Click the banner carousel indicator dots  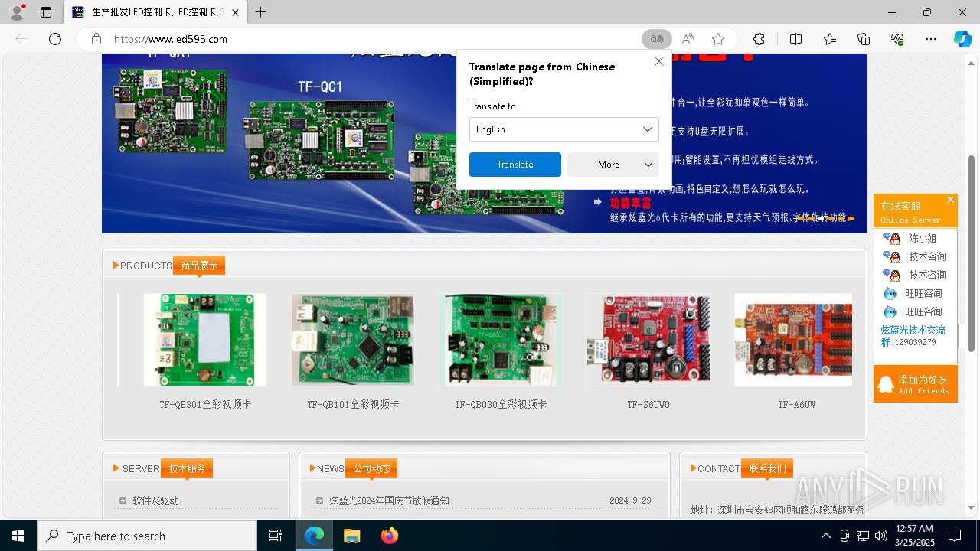[x=825, y=218]
